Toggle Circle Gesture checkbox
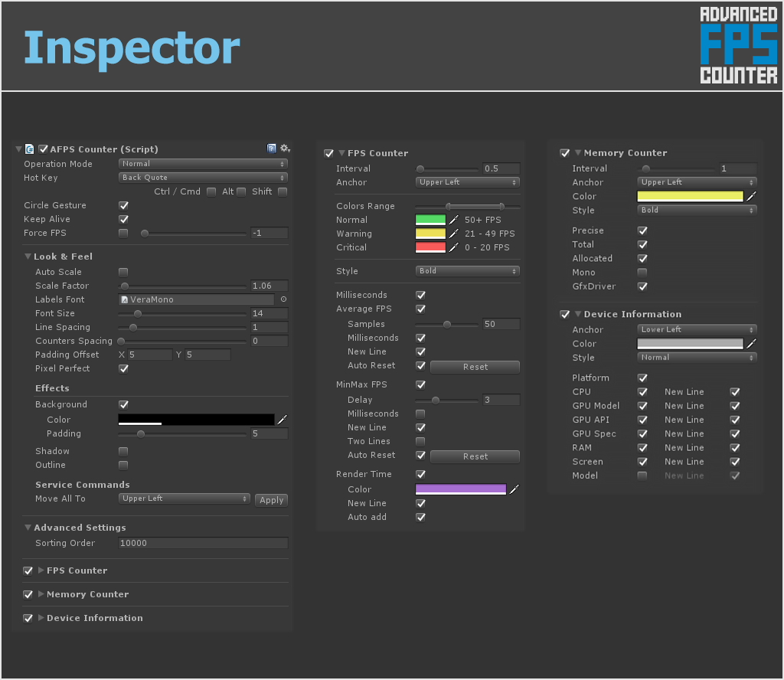Viewport: 784px width, 680px height. click(x=123, y=205)
